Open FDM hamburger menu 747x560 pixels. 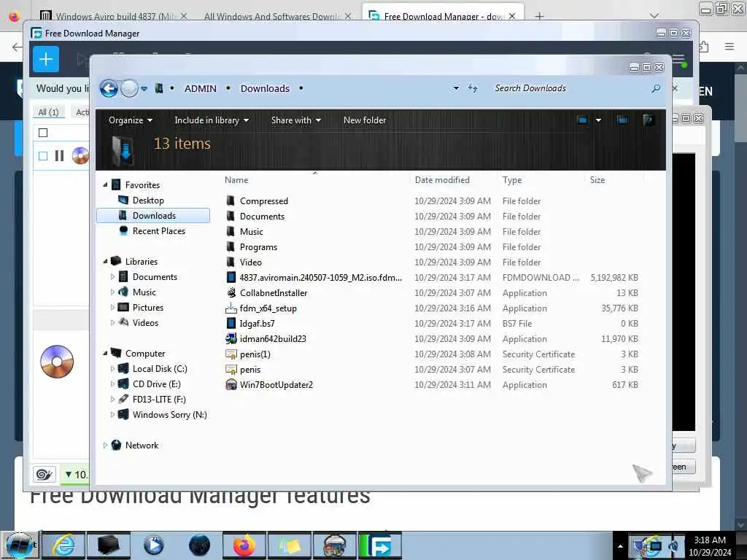[678, 60]
